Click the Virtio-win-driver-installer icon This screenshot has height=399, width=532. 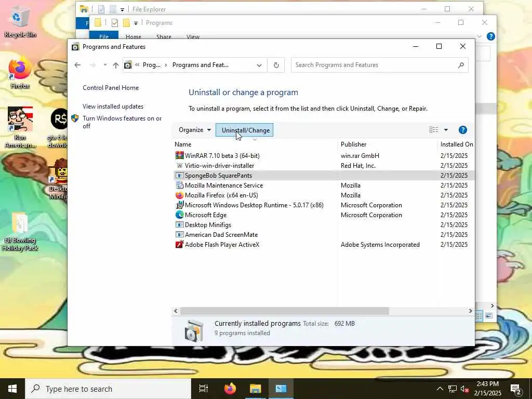point(179,166)
